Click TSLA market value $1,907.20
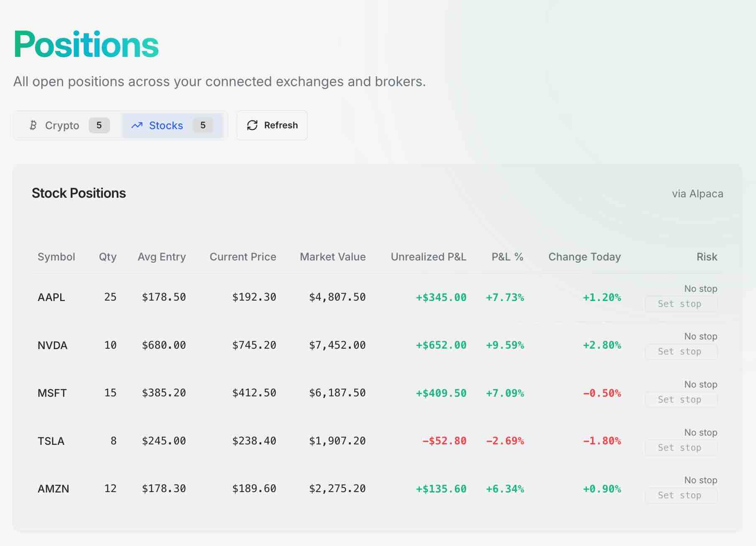 click(337, 441)
